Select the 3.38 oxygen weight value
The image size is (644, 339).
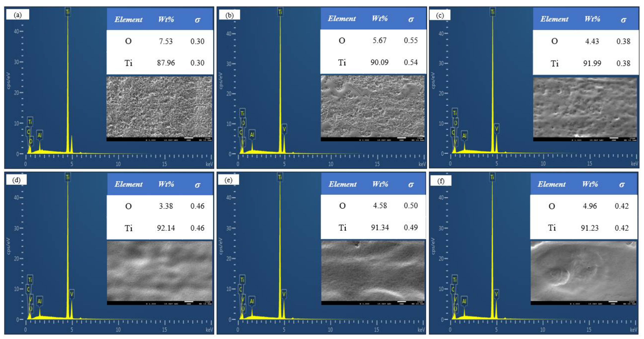(x=166, y=206)
